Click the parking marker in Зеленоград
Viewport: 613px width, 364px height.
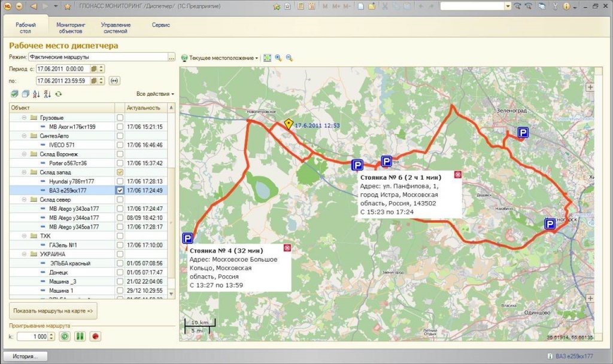pyautogui.click(x=523, y=134)
